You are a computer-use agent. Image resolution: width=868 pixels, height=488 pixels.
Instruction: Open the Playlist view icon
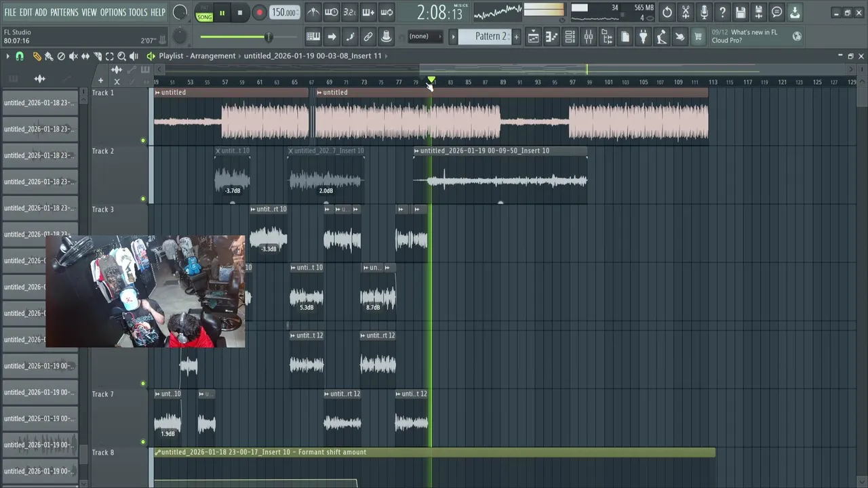534,37
